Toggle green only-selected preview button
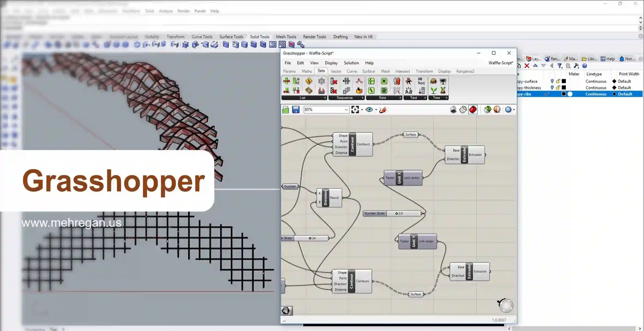Screen dimensions: 644x331 487,110
